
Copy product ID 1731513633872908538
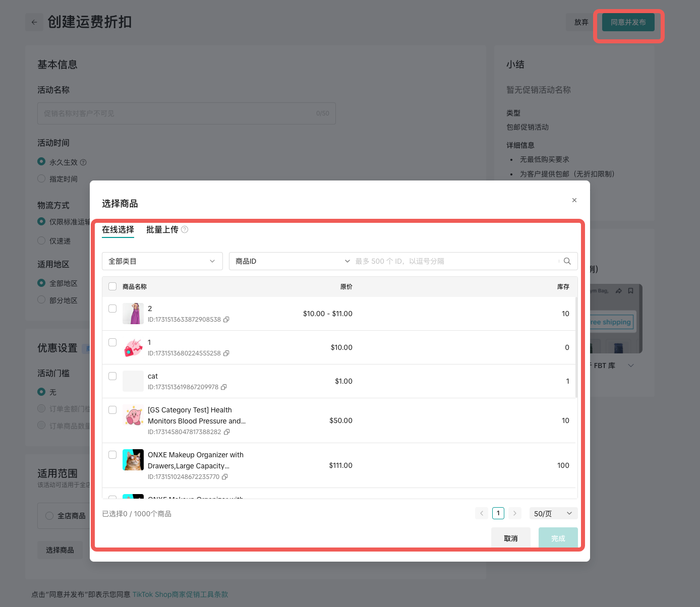pos(226,320)
